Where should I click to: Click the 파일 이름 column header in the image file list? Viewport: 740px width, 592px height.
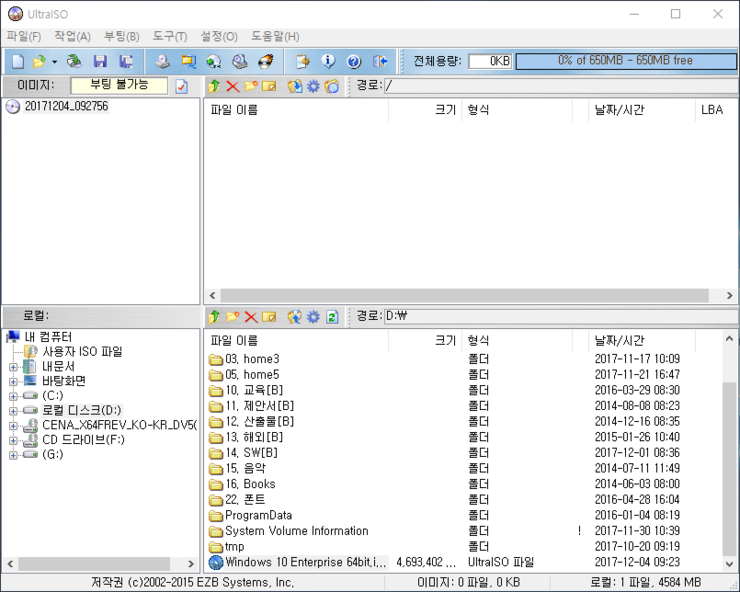[296, 110]
